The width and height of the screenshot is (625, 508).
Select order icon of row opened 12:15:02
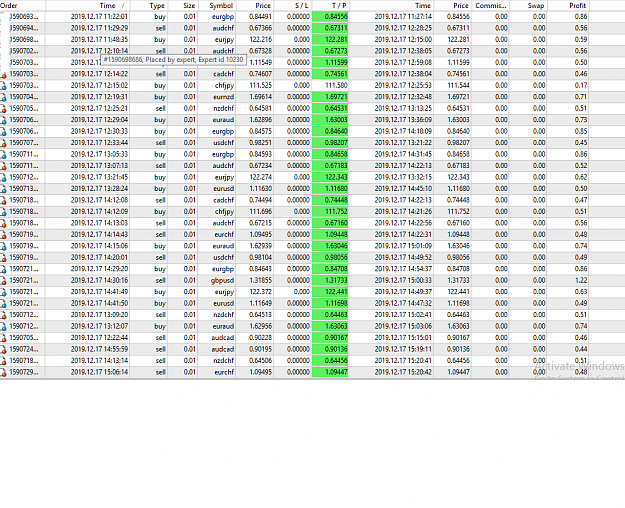(4, 86)
